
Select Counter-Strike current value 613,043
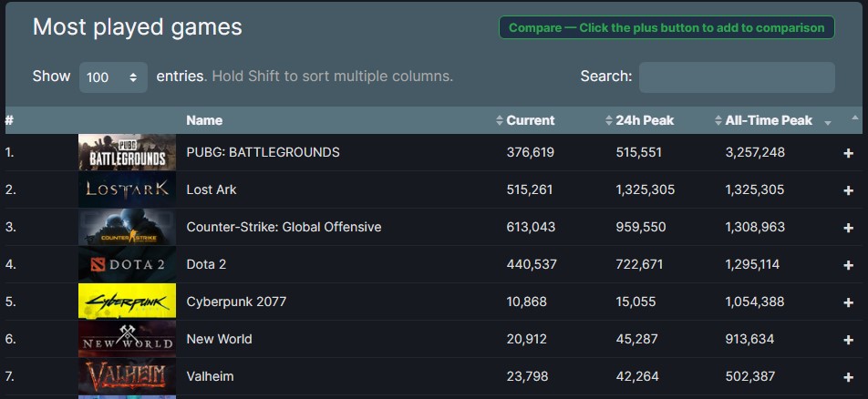coord(531,227)
